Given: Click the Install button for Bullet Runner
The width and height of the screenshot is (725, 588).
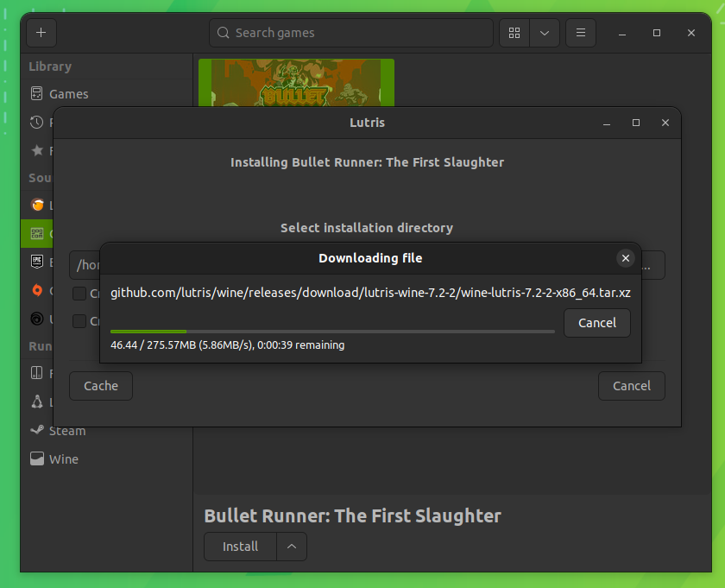Looking at the screenshot, I should (x=241, y=547).
